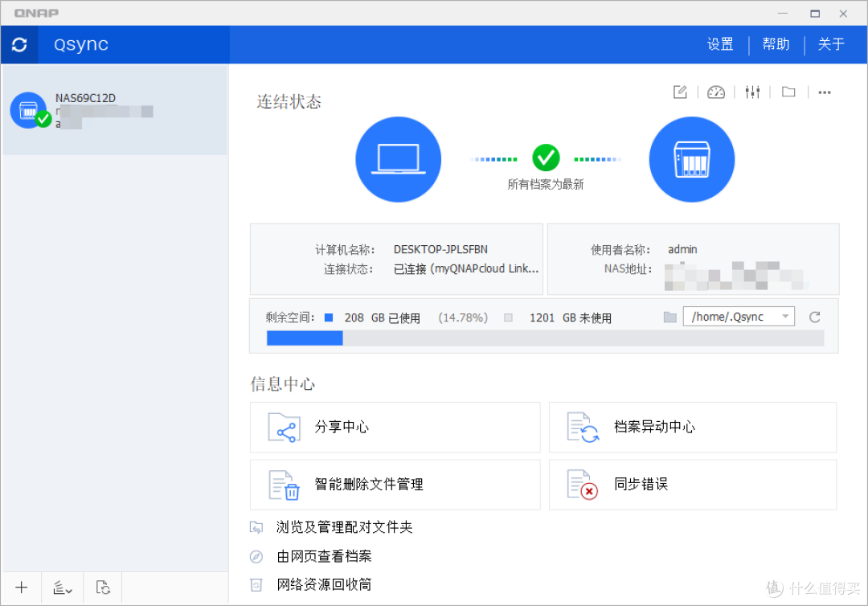
Task: Click the green sync status checkmark
Action: 546,158
